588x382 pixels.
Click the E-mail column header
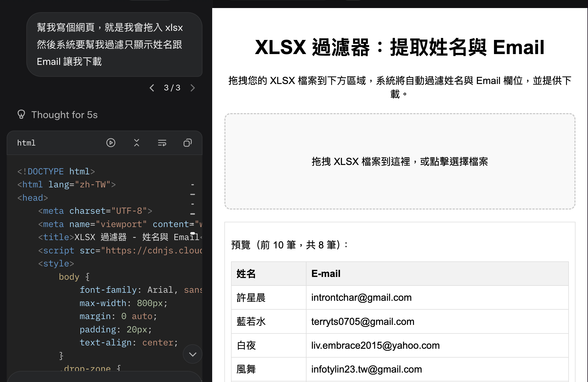[325, 273]
